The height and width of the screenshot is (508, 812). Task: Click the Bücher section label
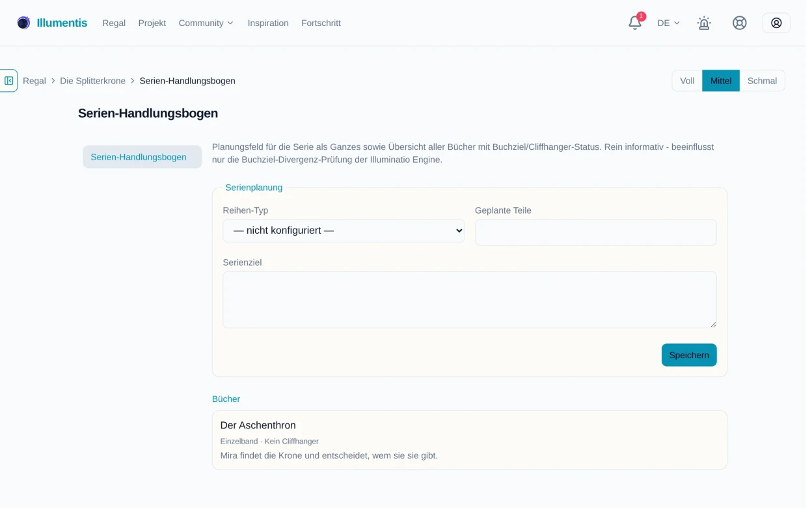226,399
